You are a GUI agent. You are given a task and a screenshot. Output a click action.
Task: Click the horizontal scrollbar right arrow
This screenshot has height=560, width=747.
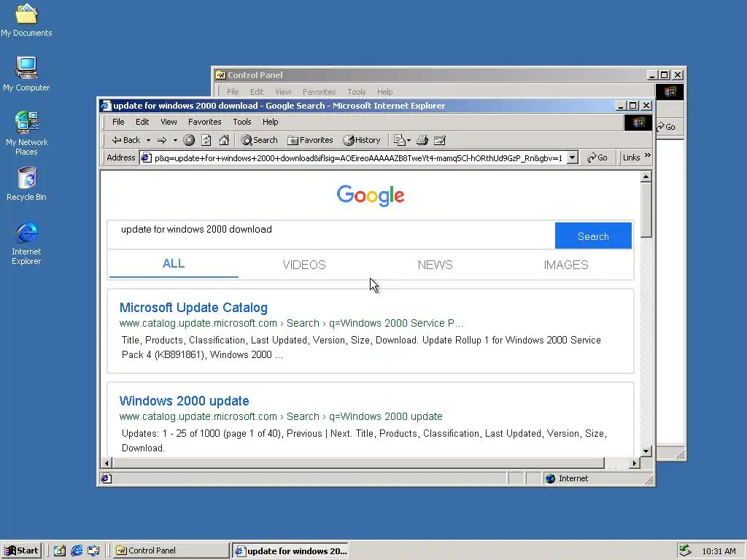click(634, 463)
